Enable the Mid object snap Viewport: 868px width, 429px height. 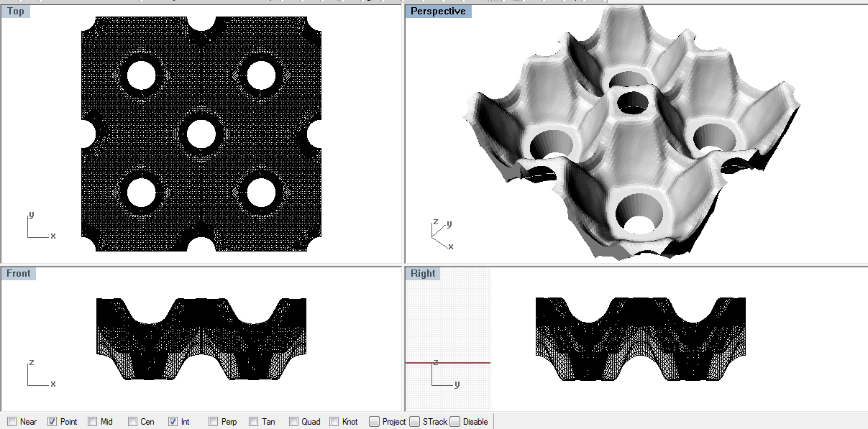[x=92, y=422]
